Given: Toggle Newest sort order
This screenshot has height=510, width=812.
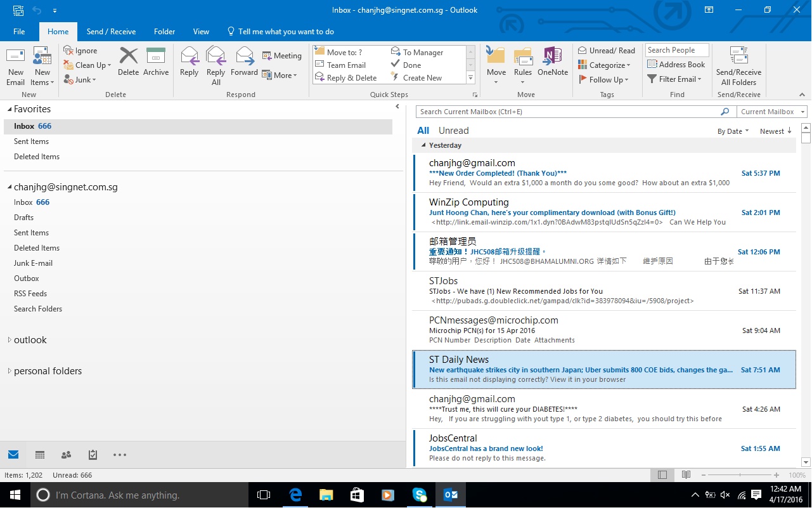Looking at the screenshot, I should click(x=776, y=131).
